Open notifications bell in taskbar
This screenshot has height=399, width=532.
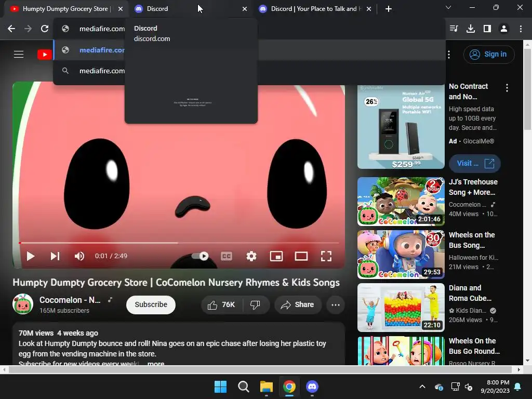tap(518, 387)
